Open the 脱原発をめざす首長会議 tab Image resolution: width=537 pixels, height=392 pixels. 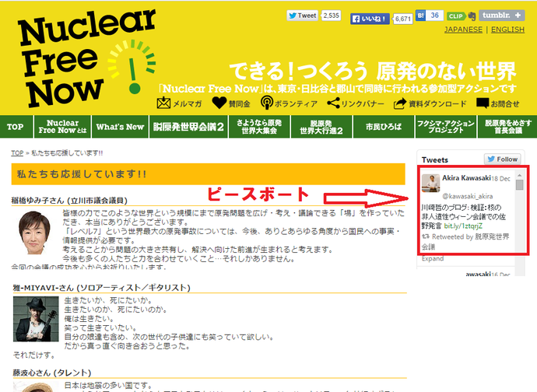tap(507, 127)
